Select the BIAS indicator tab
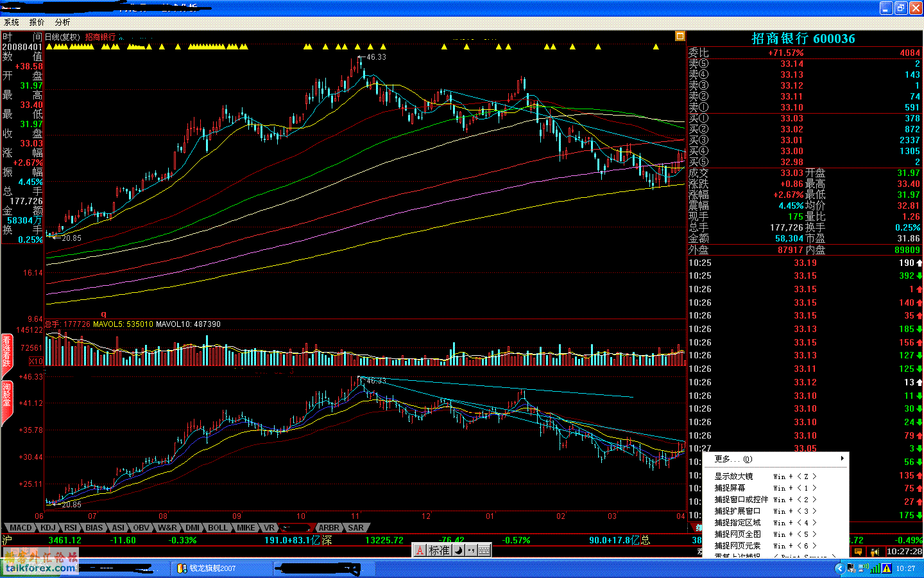The width and height of the screenshot is (924, 578). point(94,528)
